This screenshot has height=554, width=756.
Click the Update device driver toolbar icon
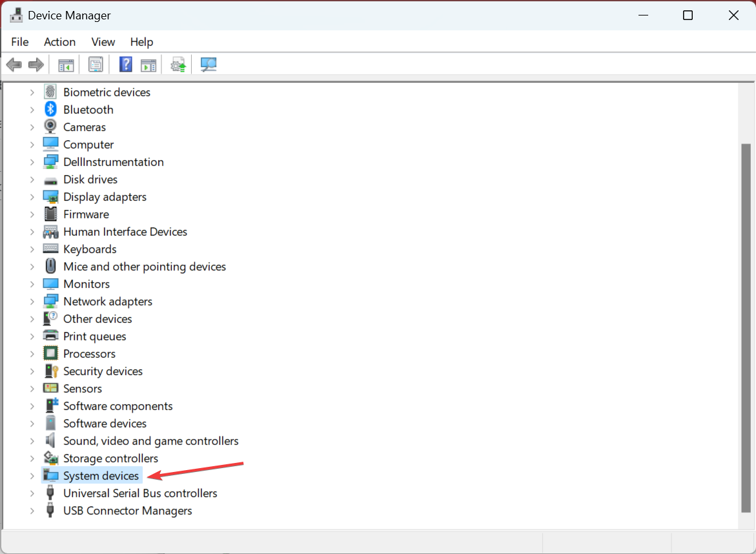pos(178,65)
